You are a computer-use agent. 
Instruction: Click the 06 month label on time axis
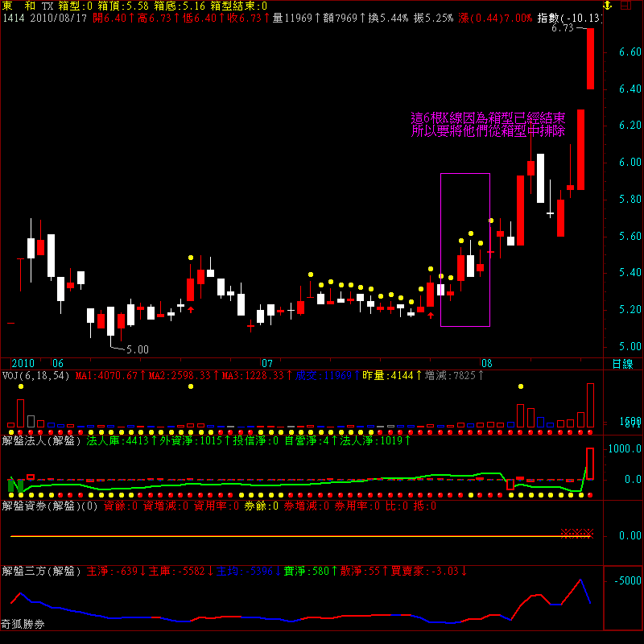58,364
